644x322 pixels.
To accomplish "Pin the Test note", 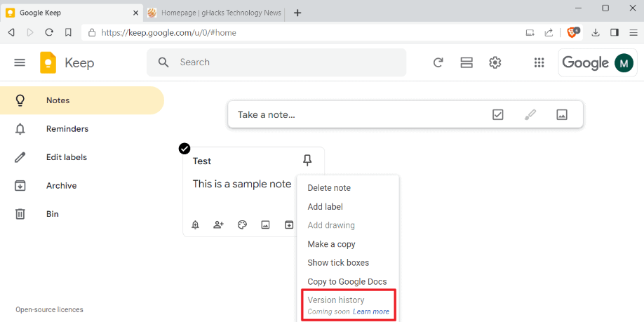I will (x=307, y=161).
